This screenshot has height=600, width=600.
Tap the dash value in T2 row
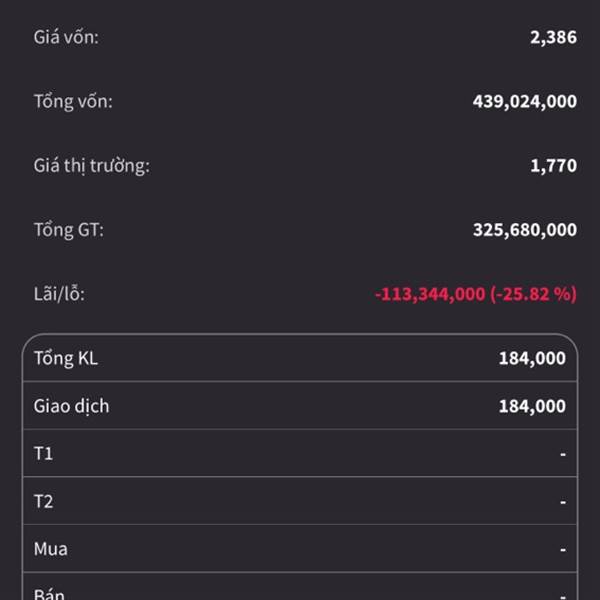[563, 502]
